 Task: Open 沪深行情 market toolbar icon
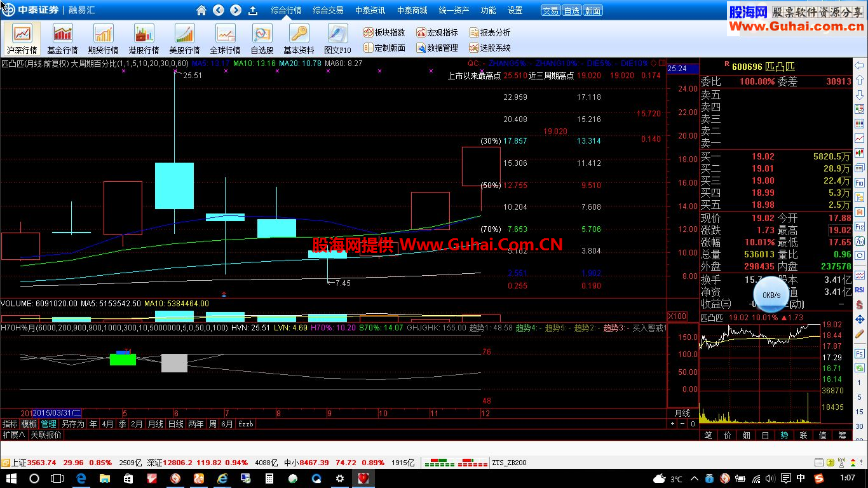point(22,39)
